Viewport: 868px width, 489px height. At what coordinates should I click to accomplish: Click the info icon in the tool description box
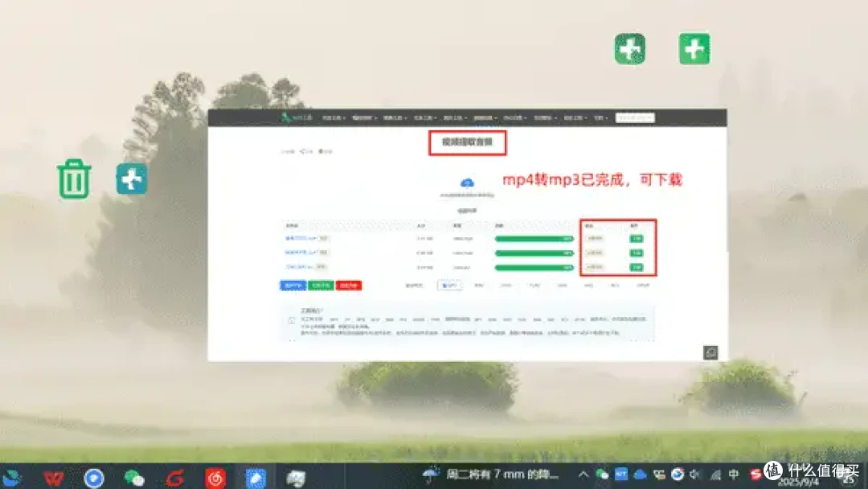pyautogui.click(x=292, y=320)
